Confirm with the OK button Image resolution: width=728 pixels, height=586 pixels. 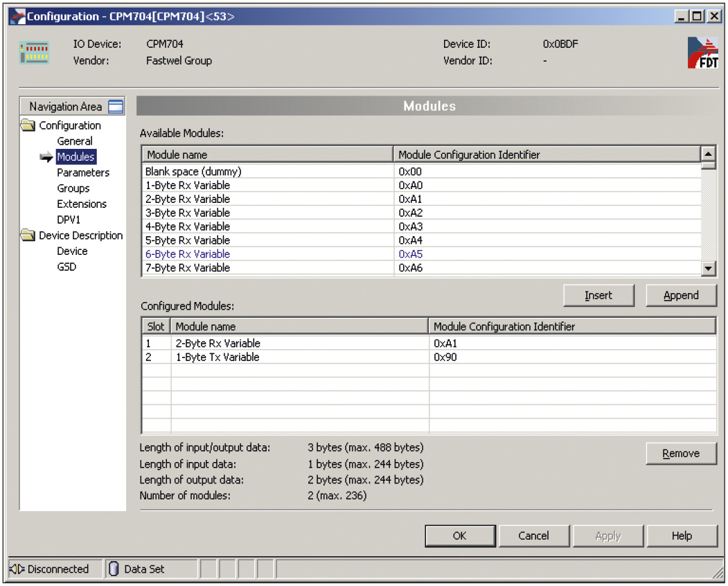pyautogui.click(x=460, y=536)
